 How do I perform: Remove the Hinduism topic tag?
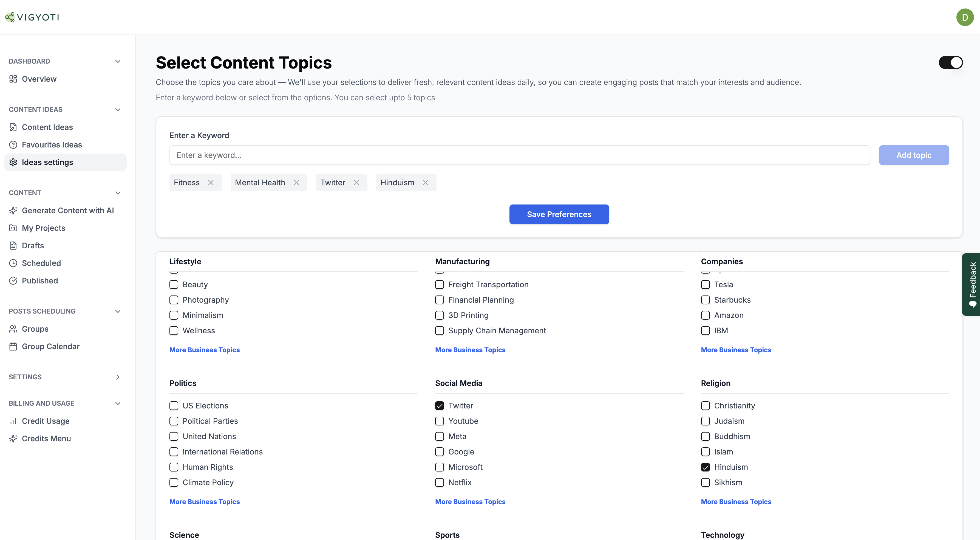click(426, 183)
